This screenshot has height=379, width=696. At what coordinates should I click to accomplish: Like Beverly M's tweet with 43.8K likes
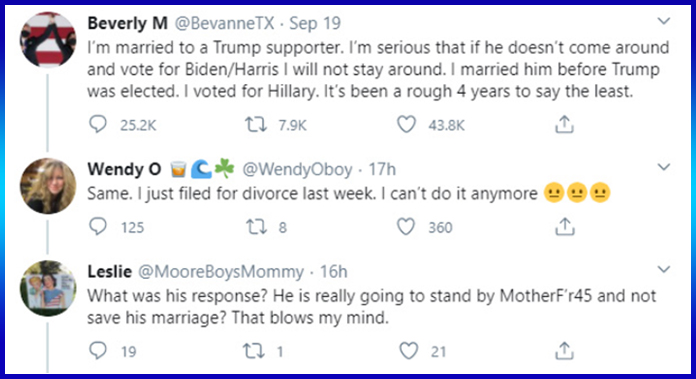pos(406,124)
